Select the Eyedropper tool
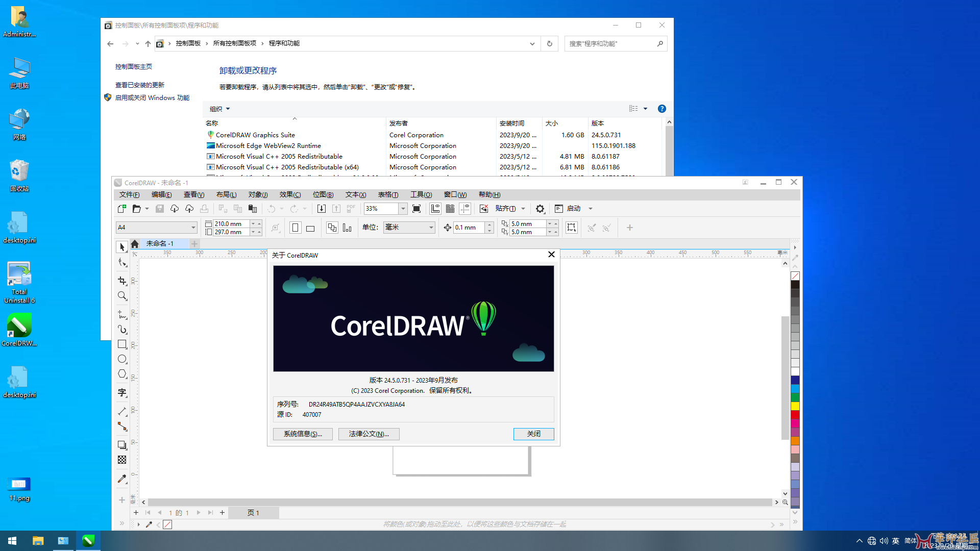The height and width of the screenshot is (551, 980). click(x=122, y=479)
